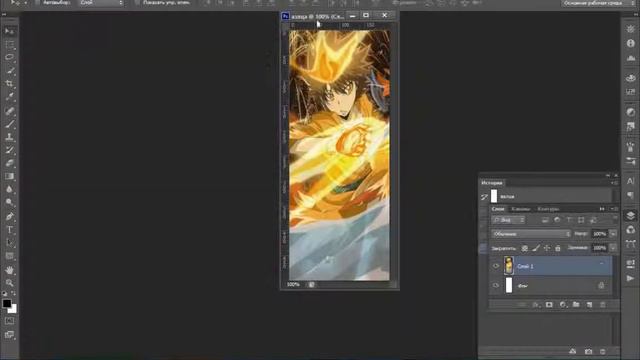The image size is (640, 360).
Task: Open foreground color picker black swatch
Action: [7, 303]
